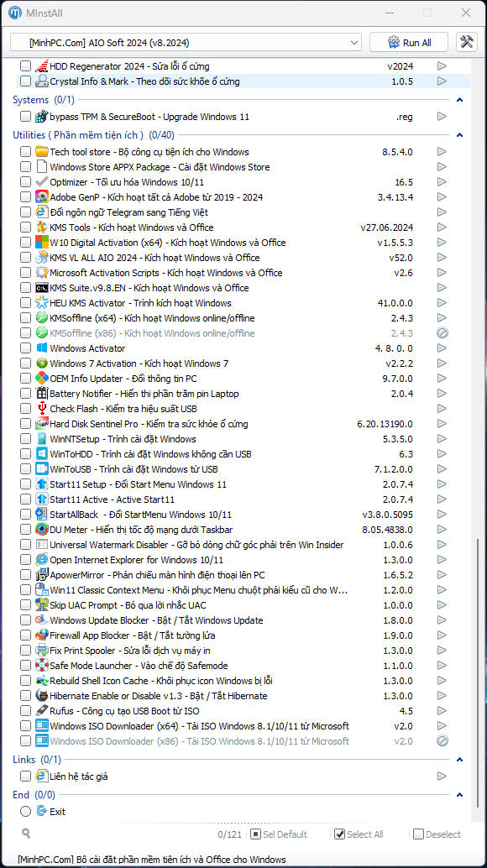Viewport: 487px width, 868px height.
Task: Select the WinToUSB row text
Action: tap(134, 469)
